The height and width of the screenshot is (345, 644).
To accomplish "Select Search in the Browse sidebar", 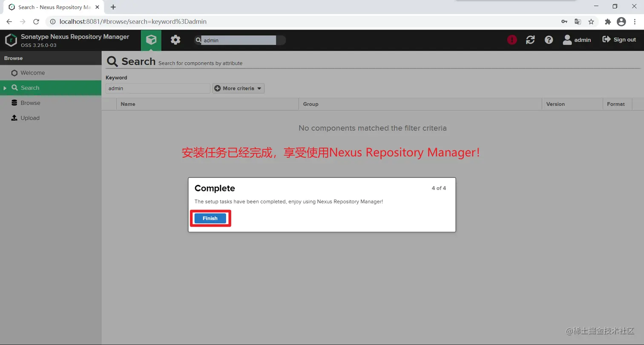I will [x=51, y=88].
